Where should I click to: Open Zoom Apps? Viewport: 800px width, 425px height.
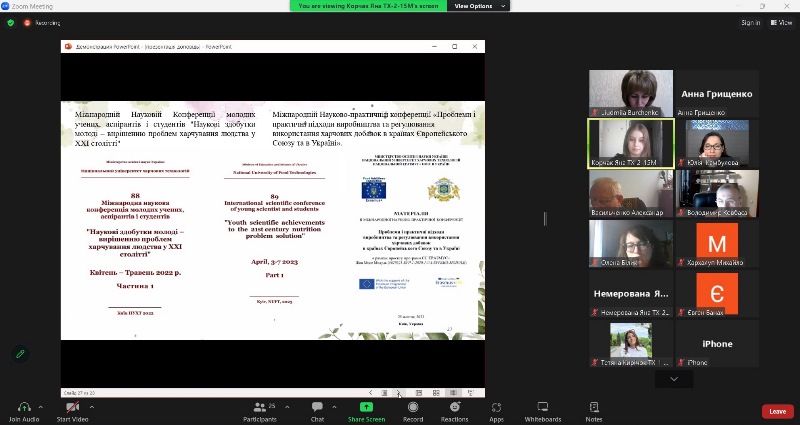coord(496,412)
